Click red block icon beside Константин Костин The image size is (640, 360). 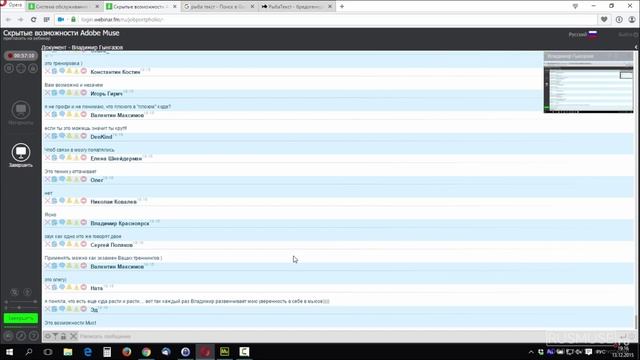tap(84, 71)
